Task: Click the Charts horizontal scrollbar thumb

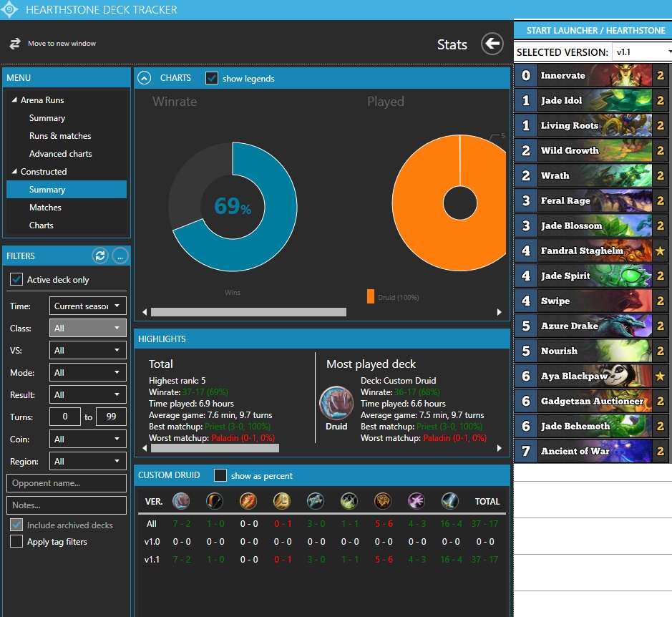Action: 248,312
